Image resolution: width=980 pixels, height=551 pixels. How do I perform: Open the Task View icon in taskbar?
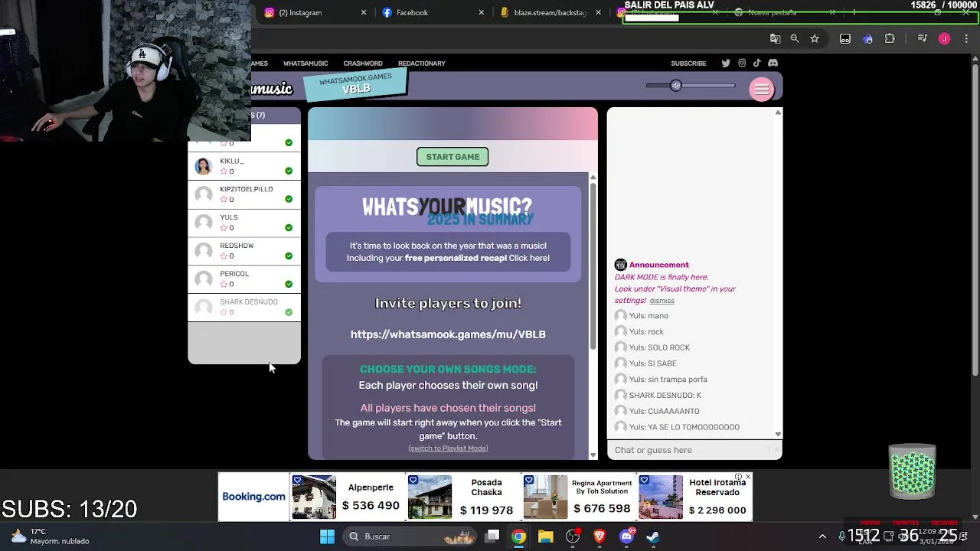(x=492, y=536)
